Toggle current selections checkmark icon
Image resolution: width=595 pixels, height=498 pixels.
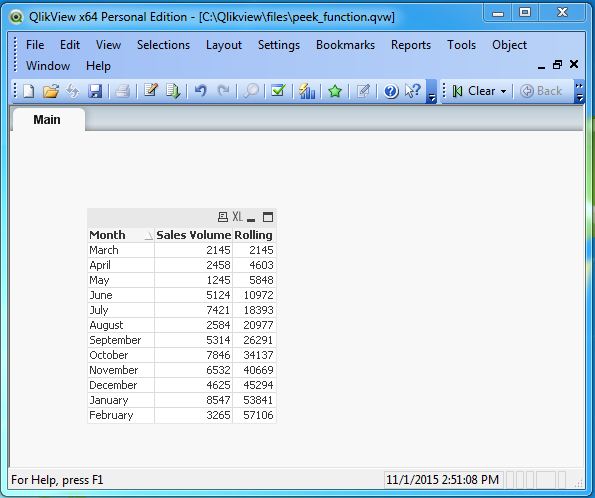[x=278, y=91]
